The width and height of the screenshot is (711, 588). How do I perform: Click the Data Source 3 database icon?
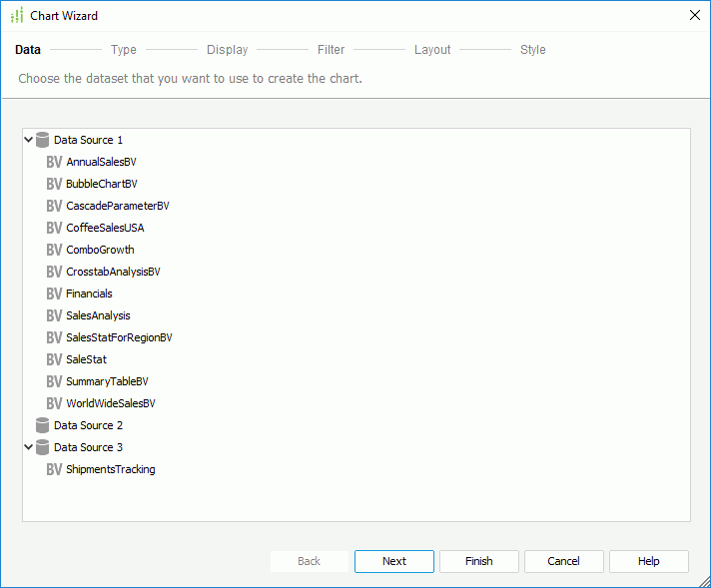click(x=42, y=447)
